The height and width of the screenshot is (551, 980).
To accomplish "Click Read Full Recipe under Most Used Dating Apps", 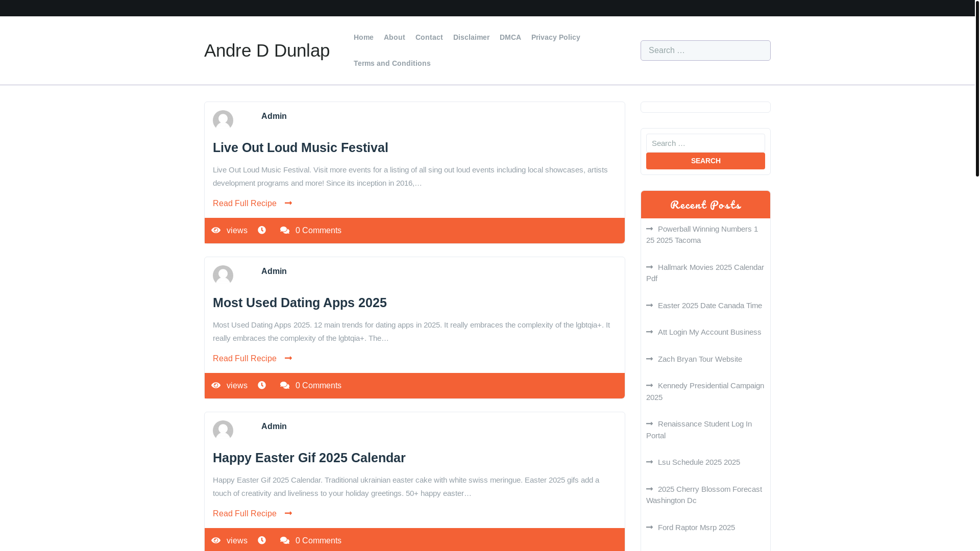I will tap(244, 358).
